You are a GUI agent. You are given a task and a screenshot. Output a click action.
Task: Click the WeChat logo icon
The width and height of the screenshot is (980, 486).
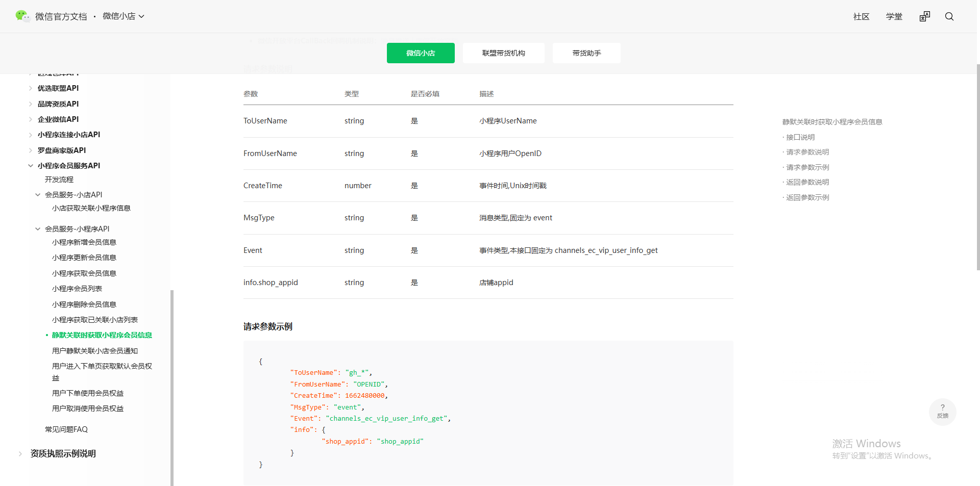22,16
